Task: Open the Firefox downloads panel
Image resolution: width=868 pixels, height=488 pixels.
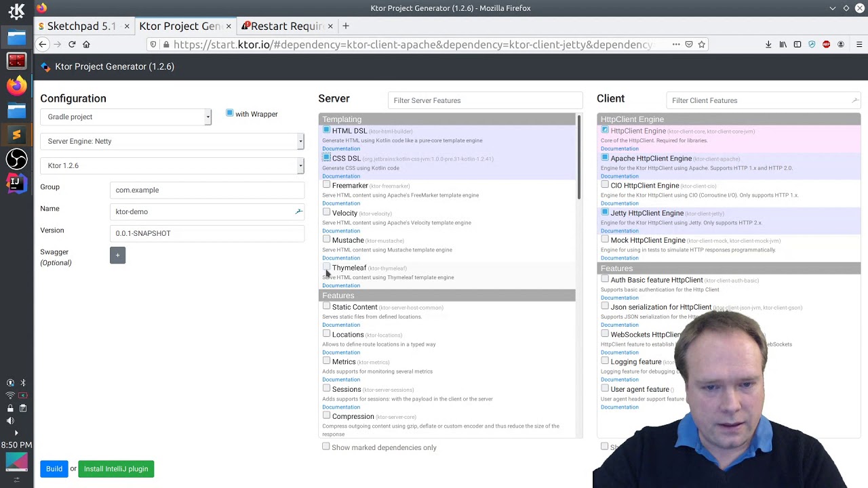Action: [x=768, y=45]
